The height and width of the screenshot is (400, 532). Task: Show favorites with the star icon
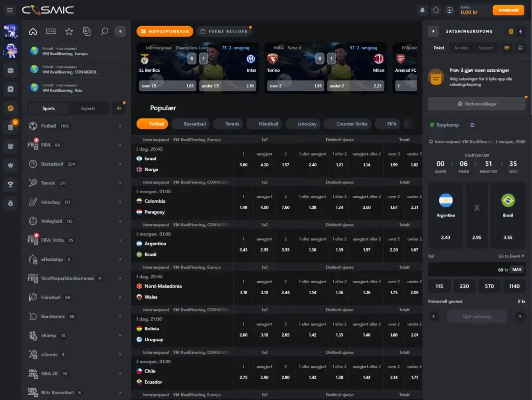coord(69,31)
